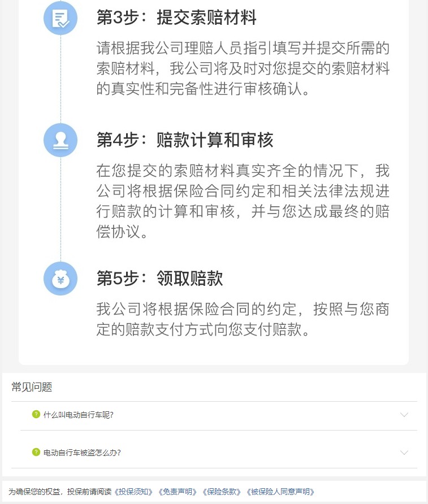
Task: Click the step 3 claim materials description
Action: (243, 68)
